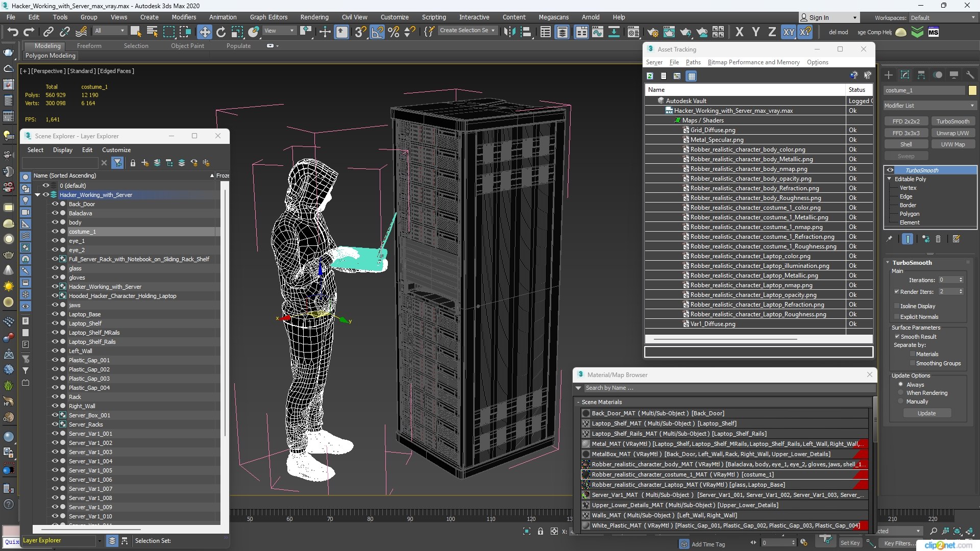Image resolution: width=980 pixels, height=551 pixels.
Task: Collapse the Scene Materials section
Action: tap(578, 402)
